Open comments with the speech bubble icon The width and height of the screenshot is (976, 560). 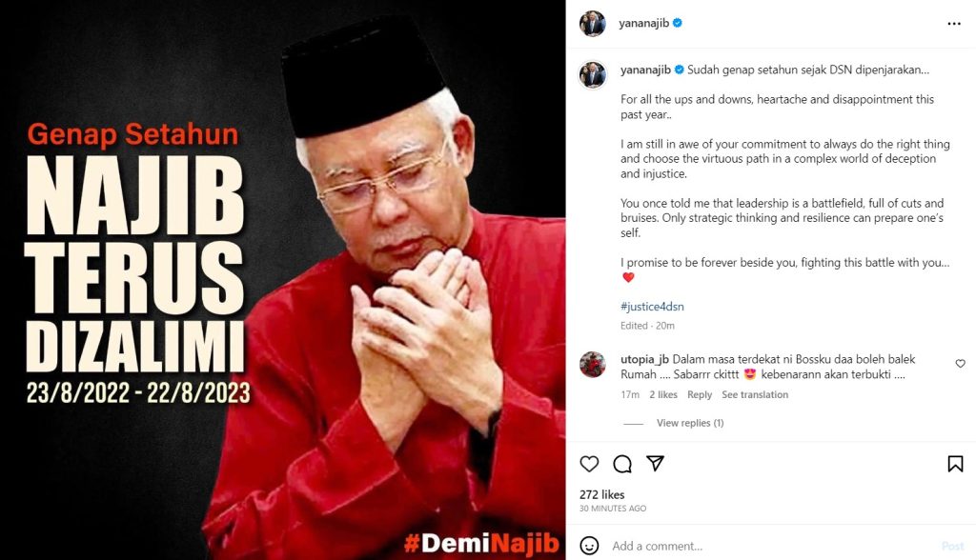[x=621, y=464]
